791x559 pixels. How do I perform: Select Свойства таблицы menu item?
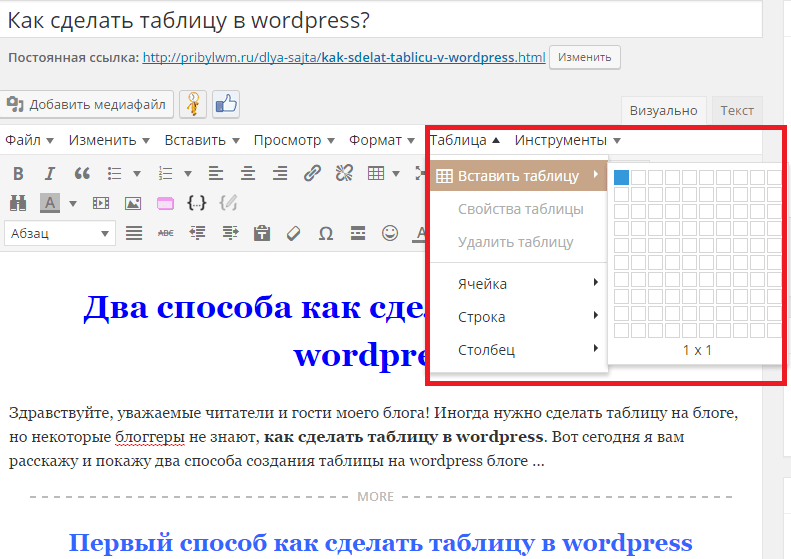click(519, 209)
